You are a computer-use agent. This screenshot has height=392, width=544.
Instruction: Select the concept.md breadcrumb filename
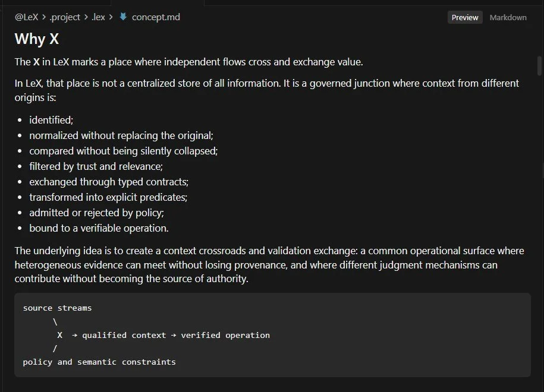[x=156, y=17]
